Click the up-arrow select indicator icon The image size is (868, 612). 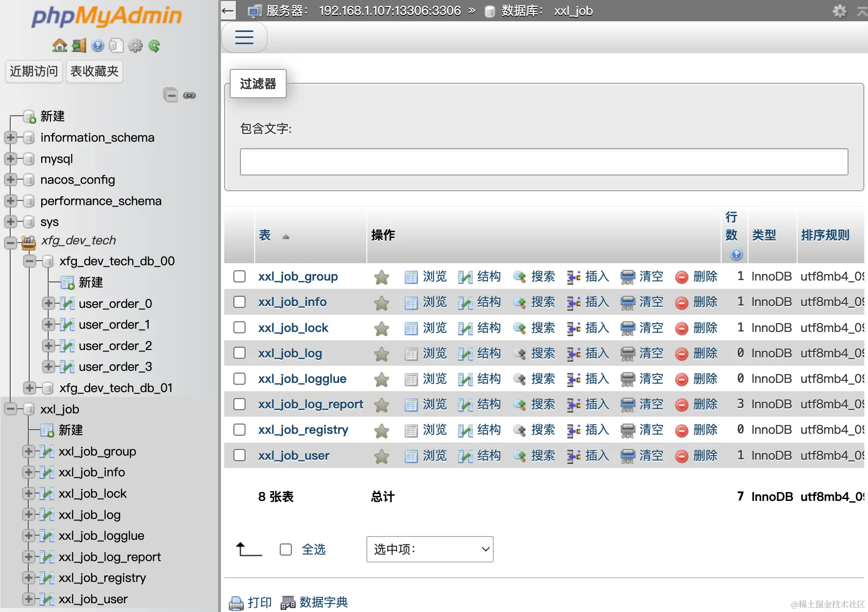click(249, 549)
